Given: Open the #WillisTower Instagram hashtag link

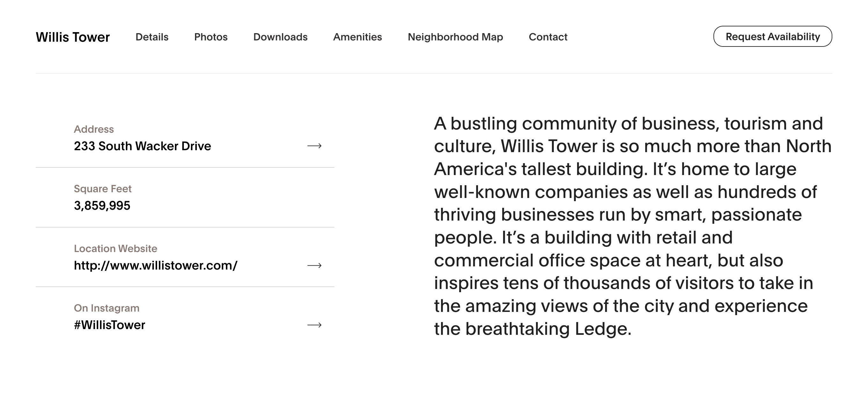Looking at the screenshot, I should (x=110, y=325).
